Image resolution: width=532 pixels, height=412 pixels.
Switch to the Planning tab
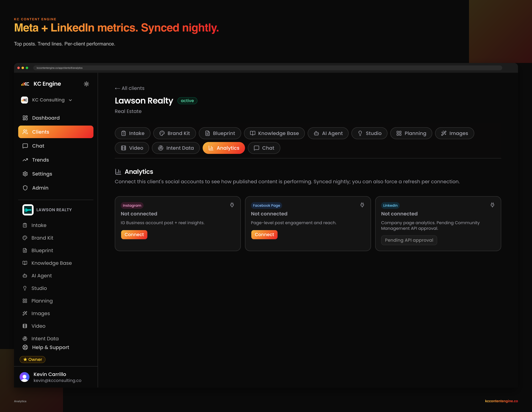411,133
